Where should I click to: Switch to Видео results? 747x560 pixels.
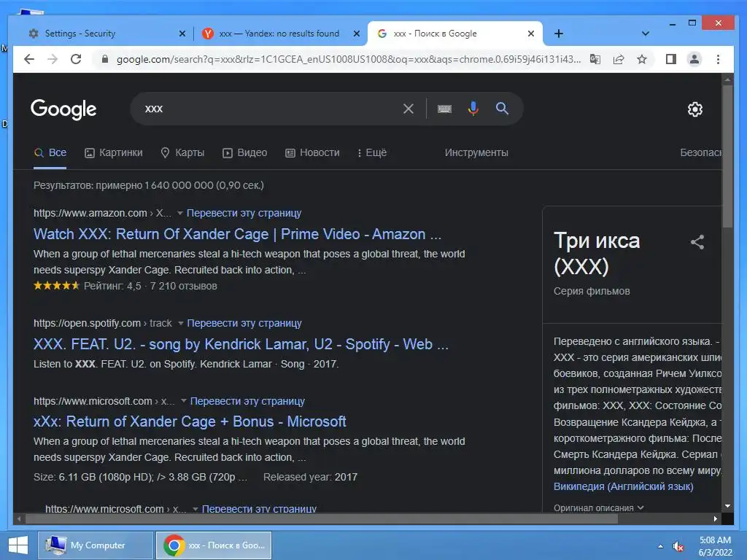pos(245,152)
